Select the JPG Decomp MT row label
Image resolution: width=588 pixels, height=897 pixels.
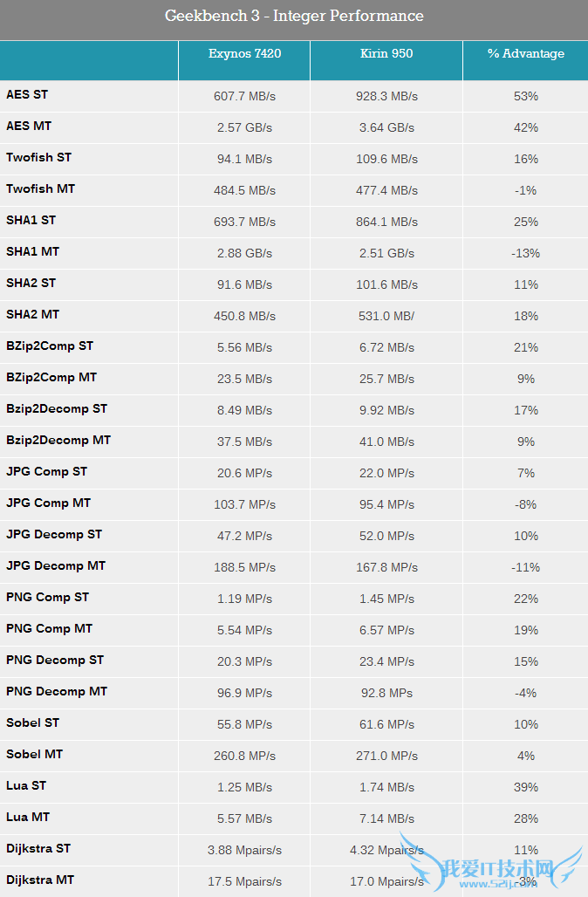pyautogui.click(x=56, y=565)
